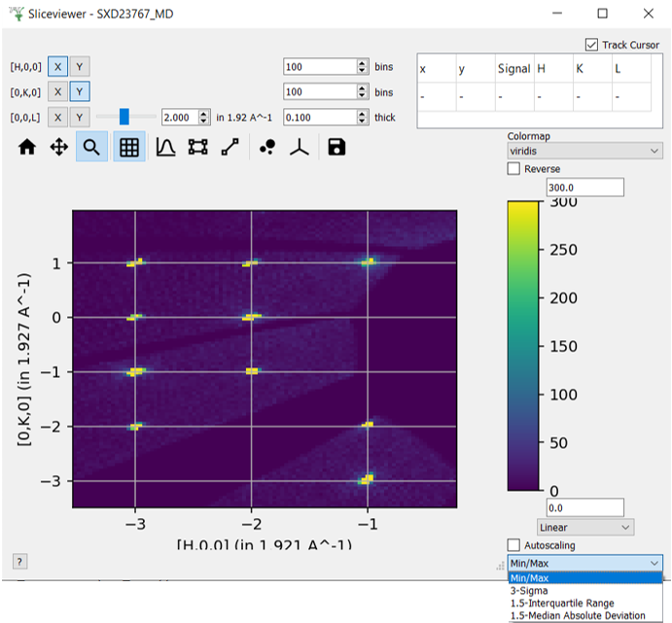Activate the region selection tool icon

click(x=197, y=147)
